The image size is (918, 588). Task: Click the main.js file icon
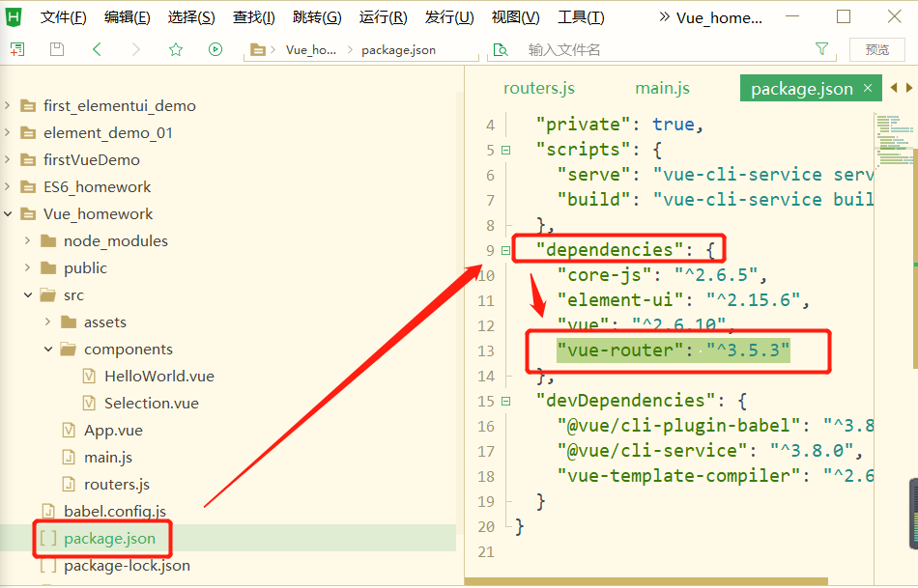69,457
